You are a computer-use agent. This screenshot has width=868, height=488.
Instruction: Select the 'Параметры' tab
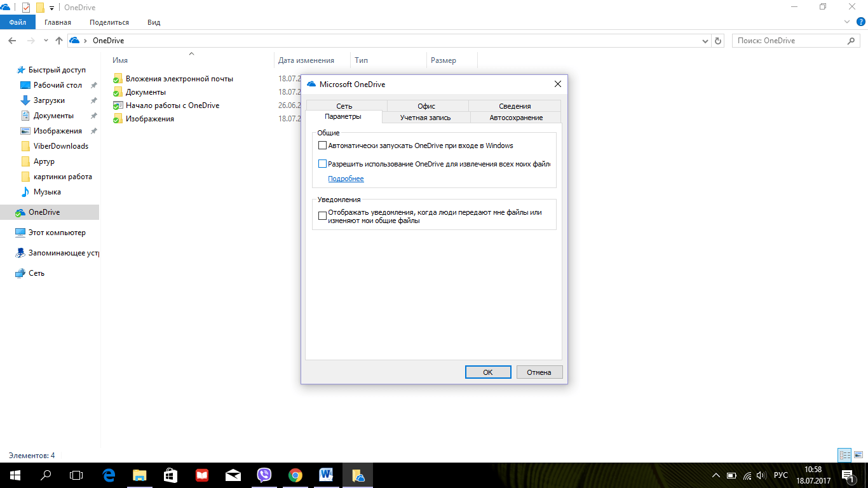point(343,117)
